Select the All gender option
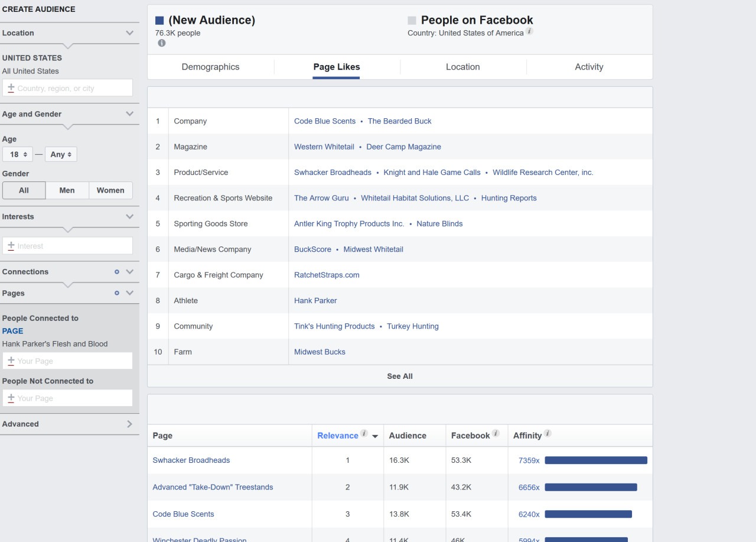This screenshot has width=756, height=542. [x=24, y=190]
